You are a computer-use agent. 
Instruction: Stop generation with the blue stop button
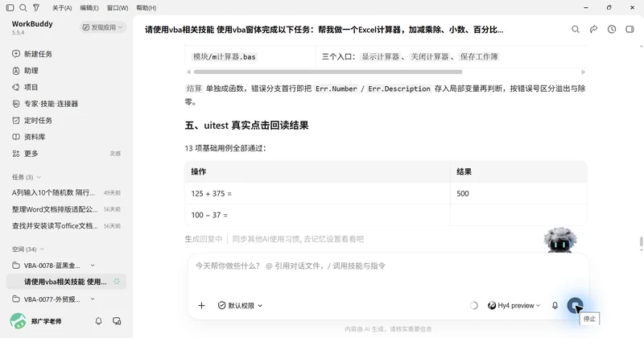click(x=575, y=306)
